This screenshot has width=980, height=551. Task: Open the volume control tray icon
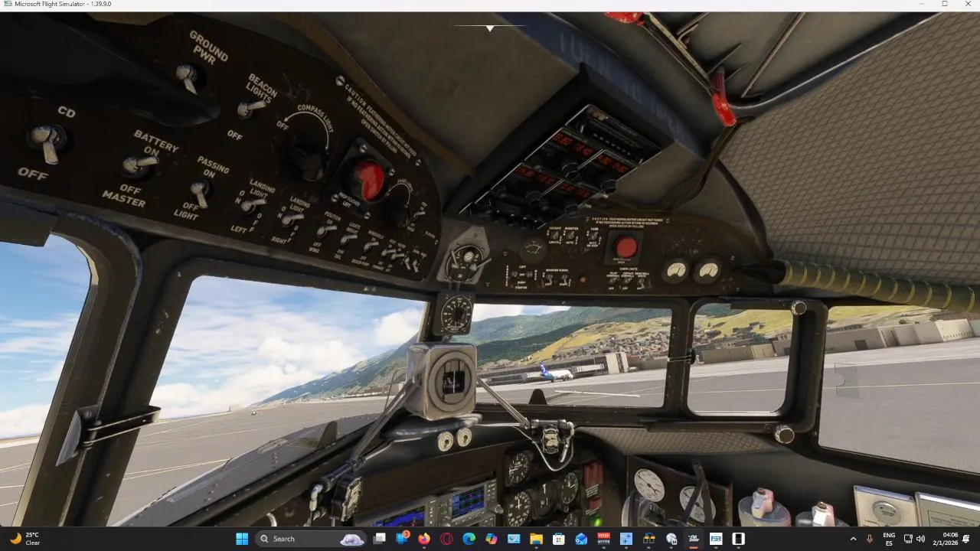click(920, 539)
